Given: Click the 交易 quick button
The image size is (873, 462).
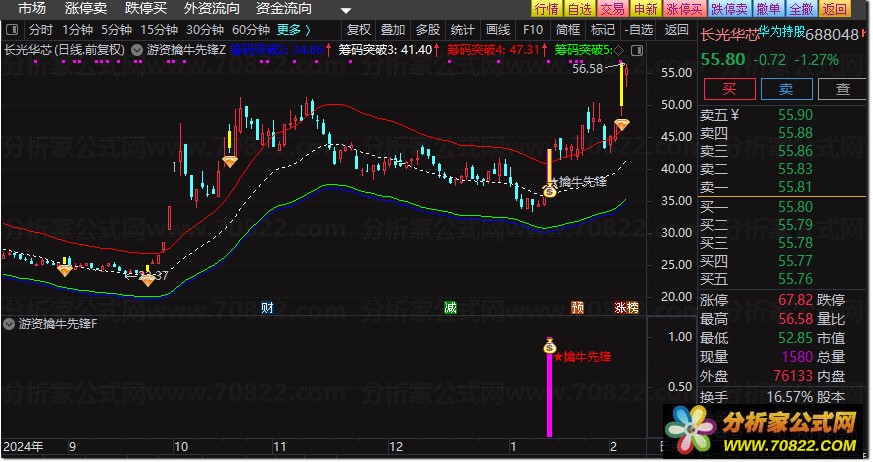Looking at the screenshot, I should (612, 9).
